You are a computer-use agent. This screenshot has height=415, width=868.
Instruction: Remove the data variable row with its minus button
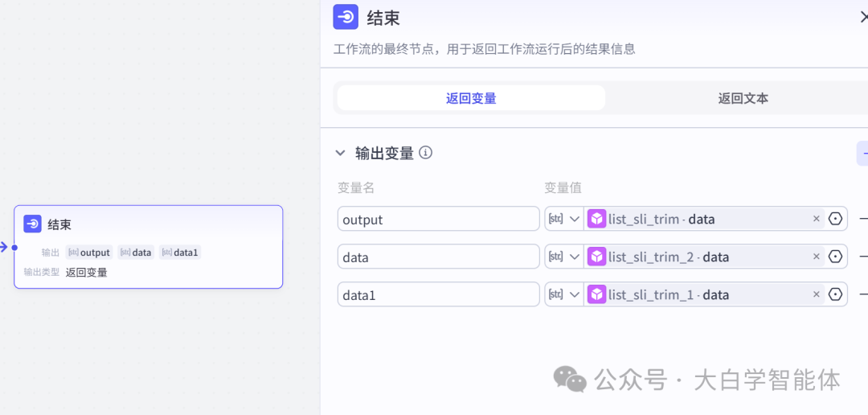pos(863,257)
